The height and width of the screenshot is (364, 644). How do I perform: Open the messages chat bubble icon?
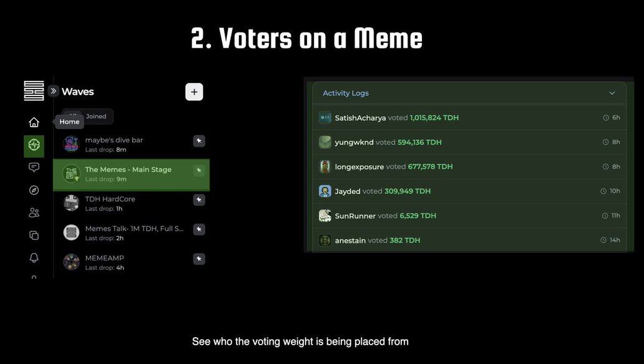pos(34,168)
